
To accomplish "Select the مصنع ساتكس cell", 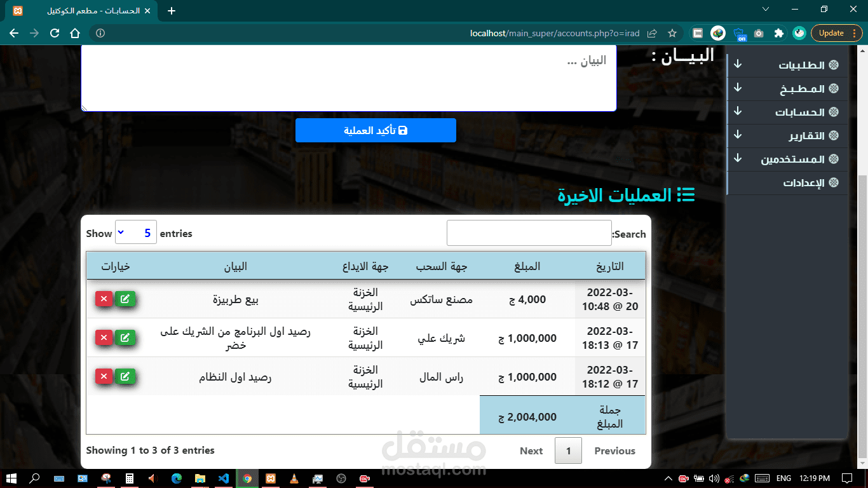I will pos(442,299).
